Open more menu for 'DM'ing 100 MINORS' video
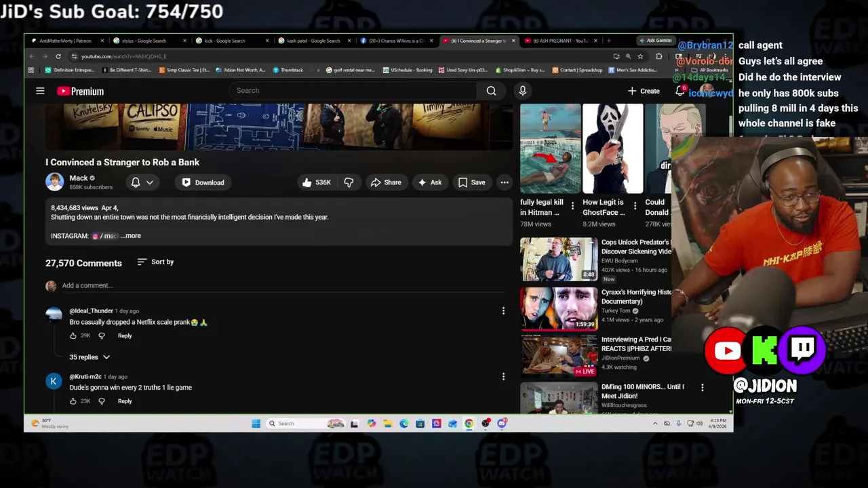The image size is (868, 488). (x=702, y=388)
